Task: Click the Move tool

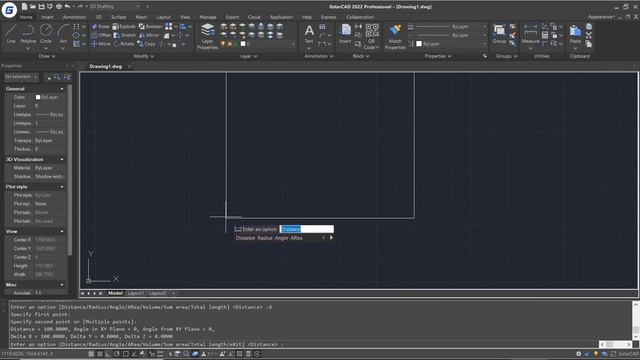Action: coord(100,44)
